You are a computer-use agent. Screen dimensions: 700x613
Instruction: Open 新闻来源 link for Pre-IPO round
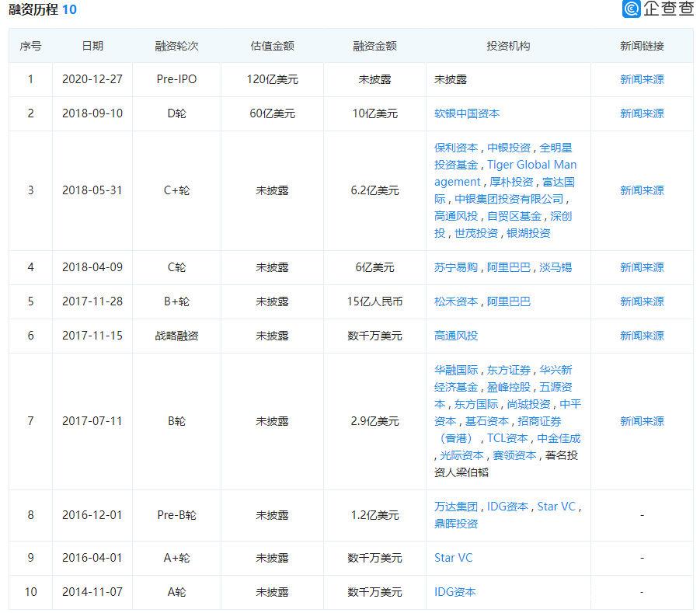click(642, 79)
